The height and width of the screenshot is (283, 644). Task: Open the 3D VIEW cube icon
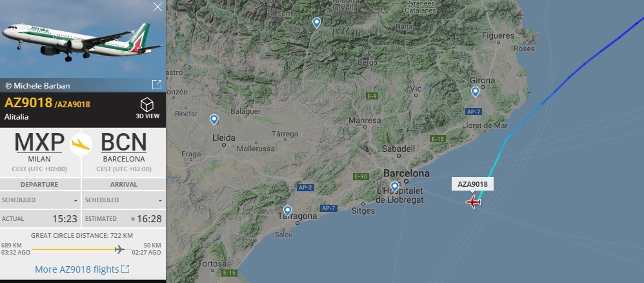point(147,105)
